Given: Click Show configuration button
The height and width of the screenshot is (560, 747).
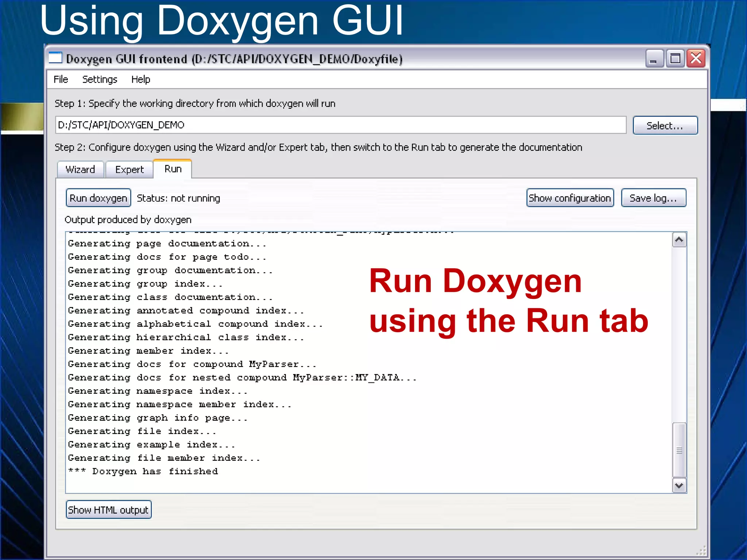Looking at the screenshot, I should pyautogui.click(x=570, y=198).
